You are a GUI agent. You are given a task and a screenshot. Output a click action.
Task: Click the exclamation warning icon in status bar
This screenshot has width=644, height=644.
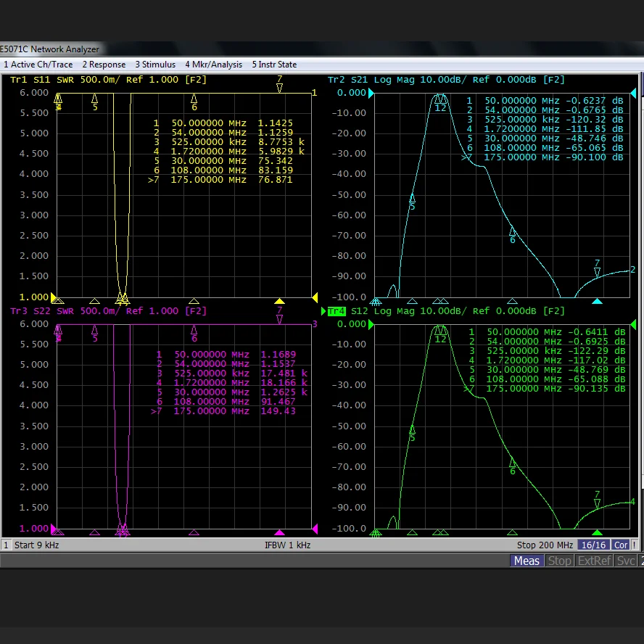[635, 545]
